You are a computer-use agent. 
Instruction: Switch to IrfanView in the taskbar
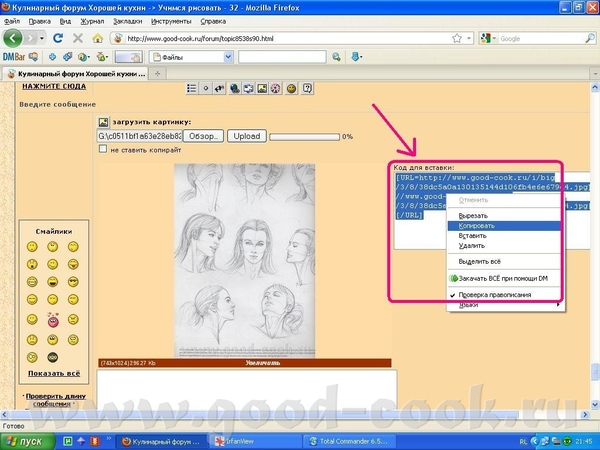(254, 442)
